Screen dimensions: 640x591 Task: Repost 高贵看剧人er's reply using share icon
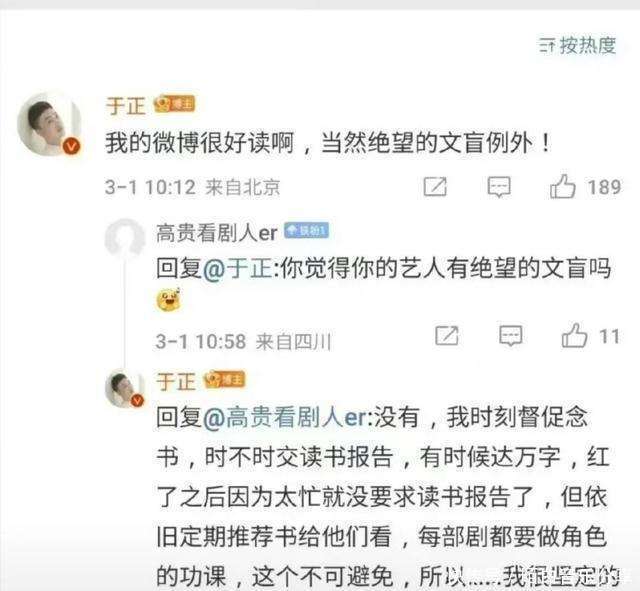447,335
